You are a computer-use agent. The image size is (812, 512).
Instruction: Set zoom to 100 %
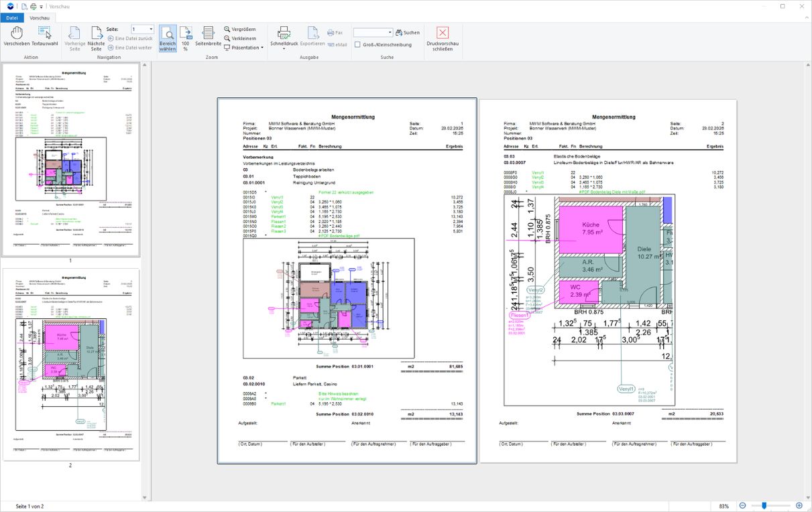point(186,39)
